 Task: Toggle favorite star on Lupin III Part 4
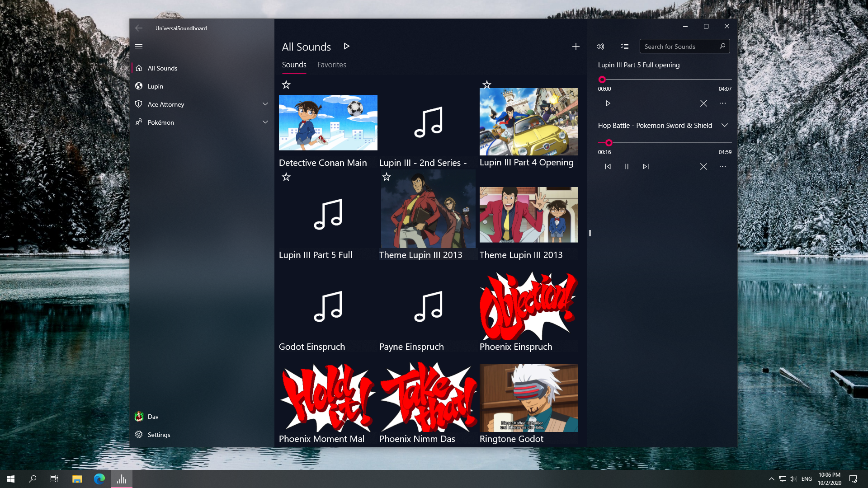point(486,84)
